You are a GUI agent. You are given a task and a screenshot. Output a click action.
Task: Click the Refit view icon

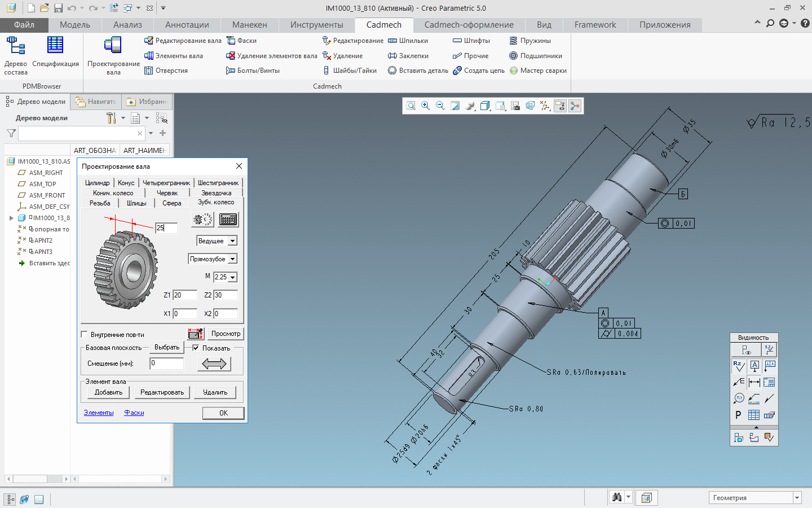pyautogui.click(x=411, y=106)
